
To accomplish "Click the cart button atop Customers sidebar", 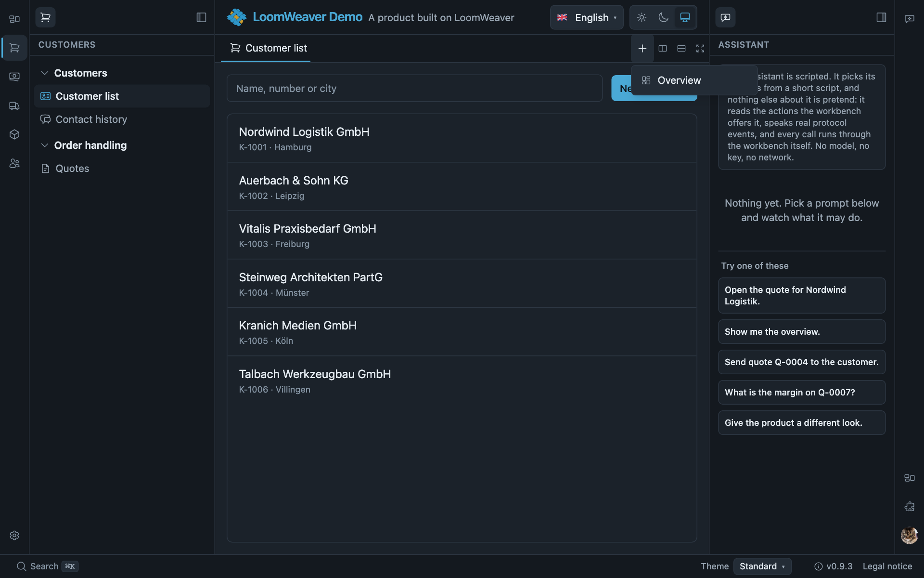I will tap(45, 17).
